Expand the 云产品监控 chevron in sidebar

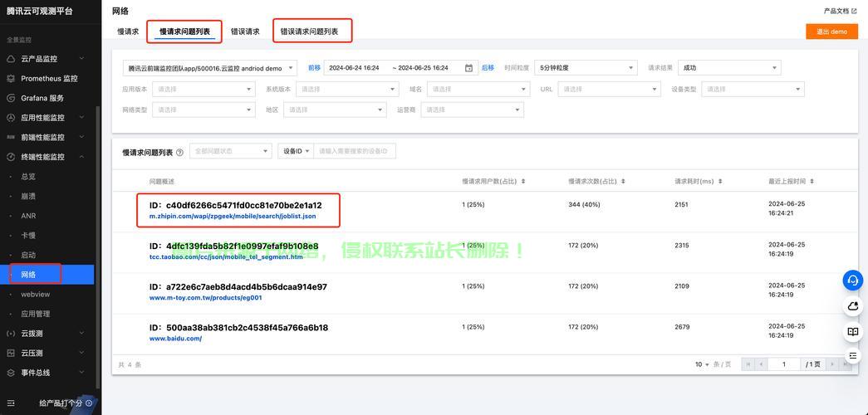(82, 59)
